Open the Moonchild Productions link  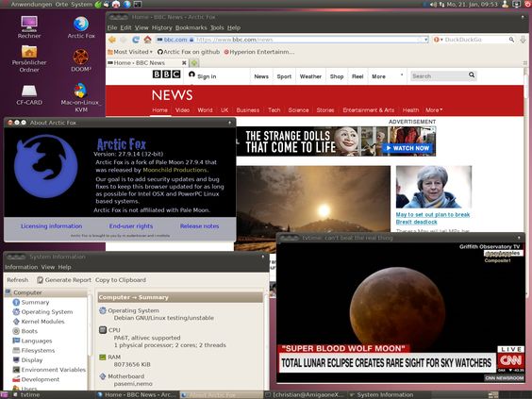click(175, 170)
